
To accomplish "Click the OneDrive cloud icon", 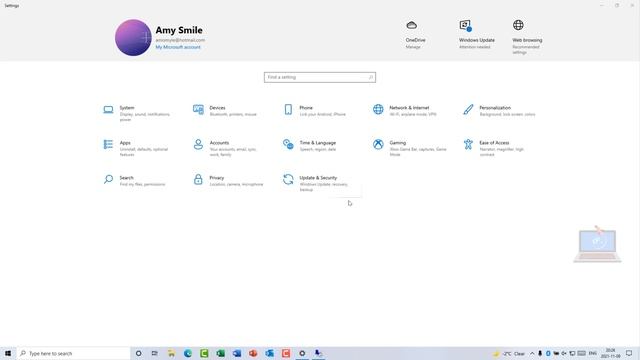I will tap(411, 25).
